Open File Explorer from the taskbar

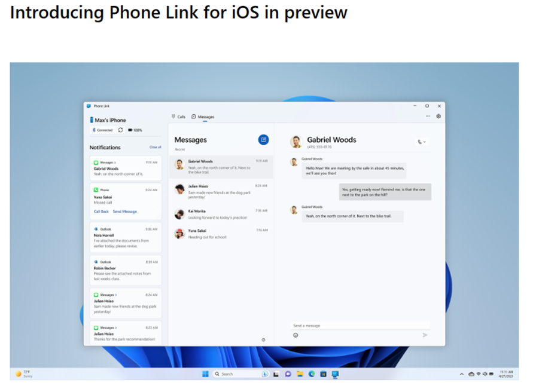click(300, 374)
